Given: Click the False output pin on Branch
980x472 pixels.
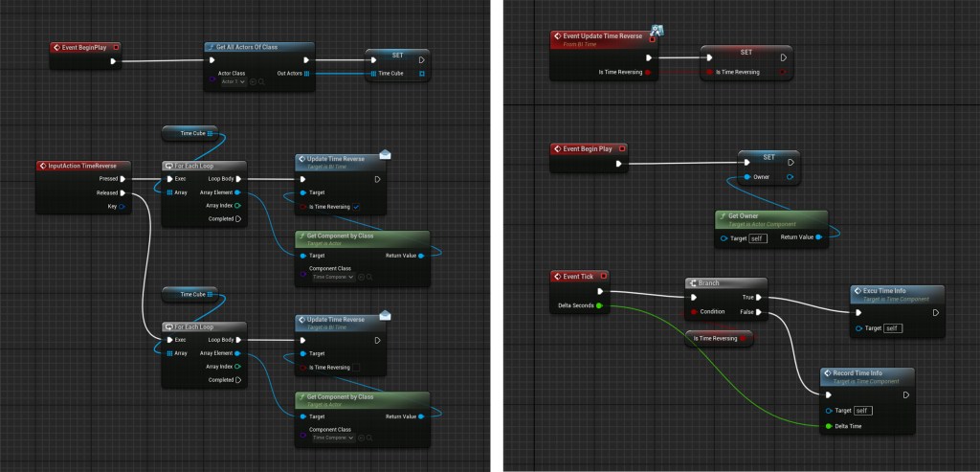Looking at the screenshot, I should tap(759, 312).
